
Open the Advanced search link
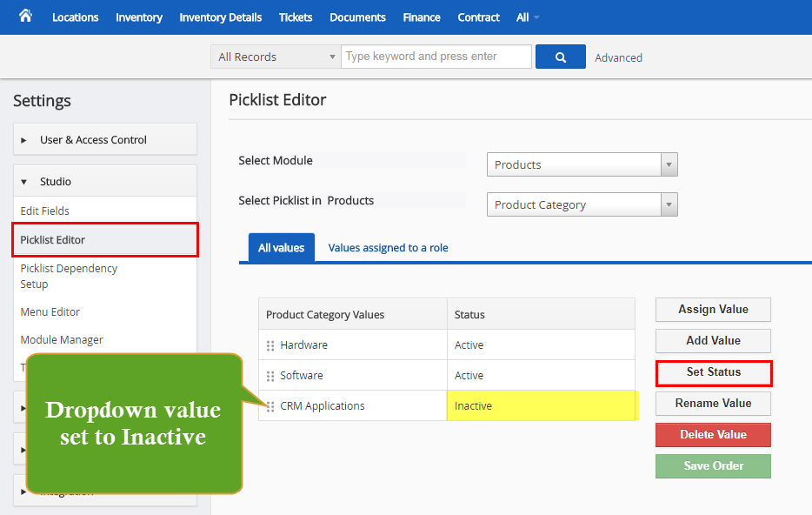(x=618, y=57)
